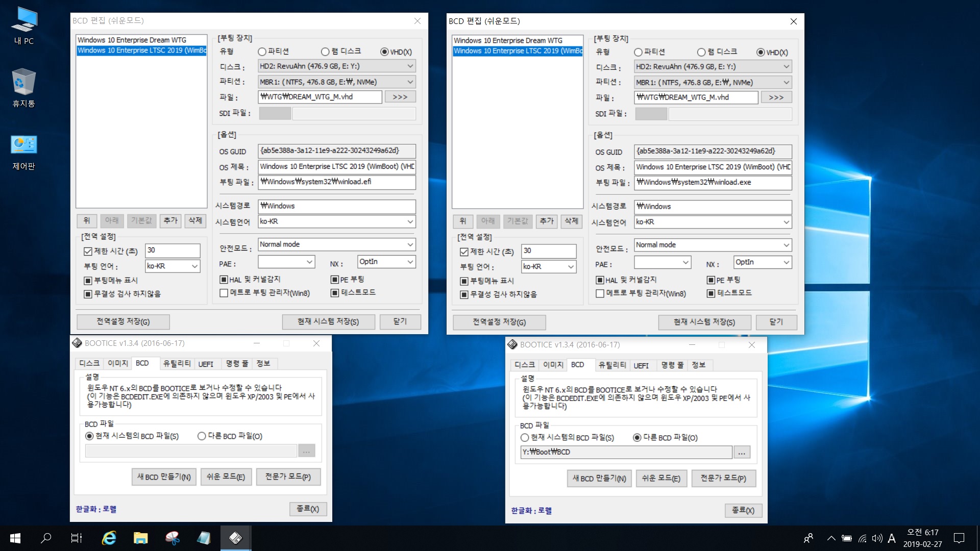Click the >>> file browse button in left BCD window
Viewport: 980px width, 551px height.
pyautogui.click(x=400, y=97)
